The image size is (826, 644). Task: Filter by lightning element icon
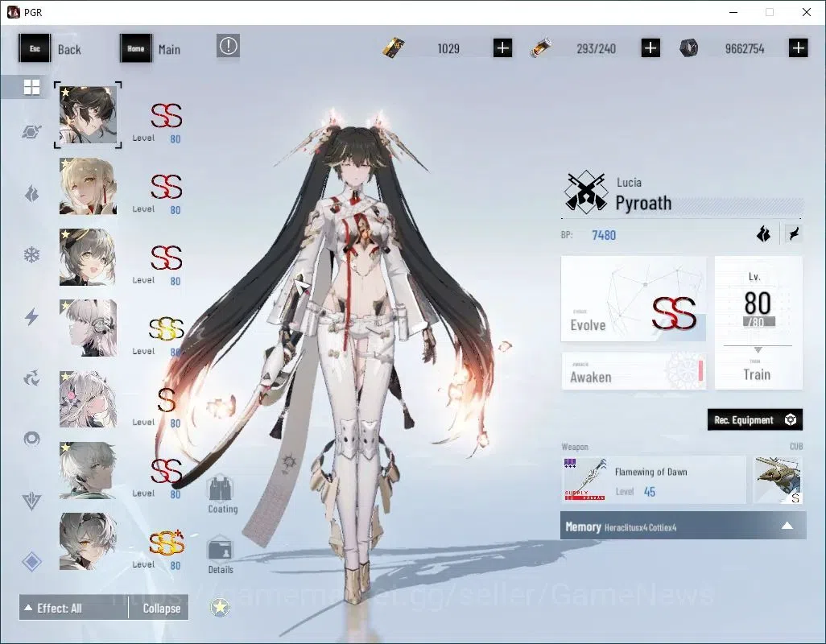(x=31, y=316)
